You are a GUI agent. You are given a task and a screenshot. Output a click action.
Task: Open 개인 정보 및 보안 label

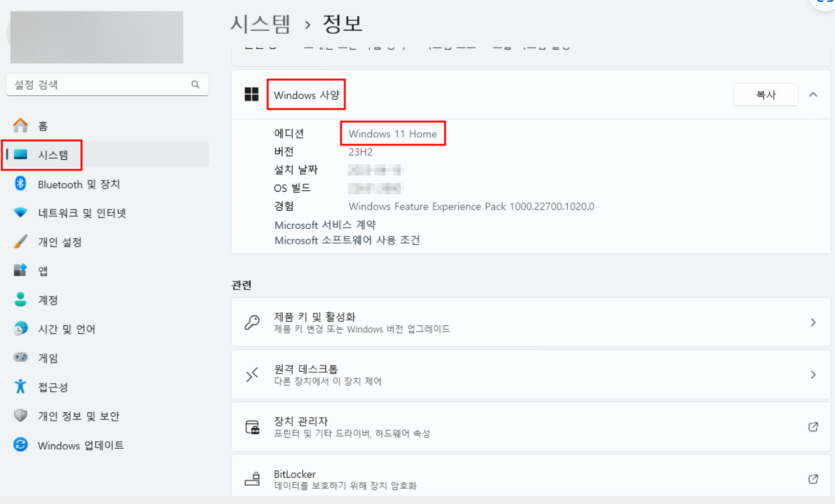(78, 416)
